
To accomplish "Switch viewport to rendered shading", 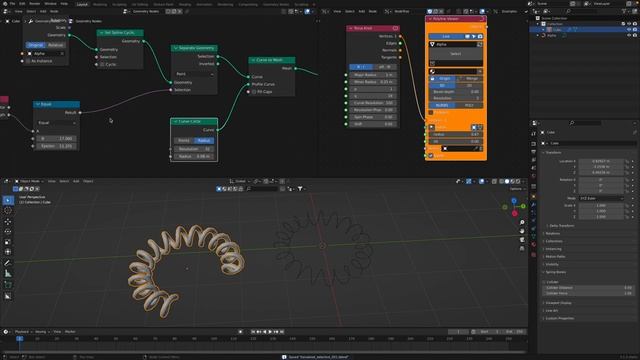I will (518, 181).
